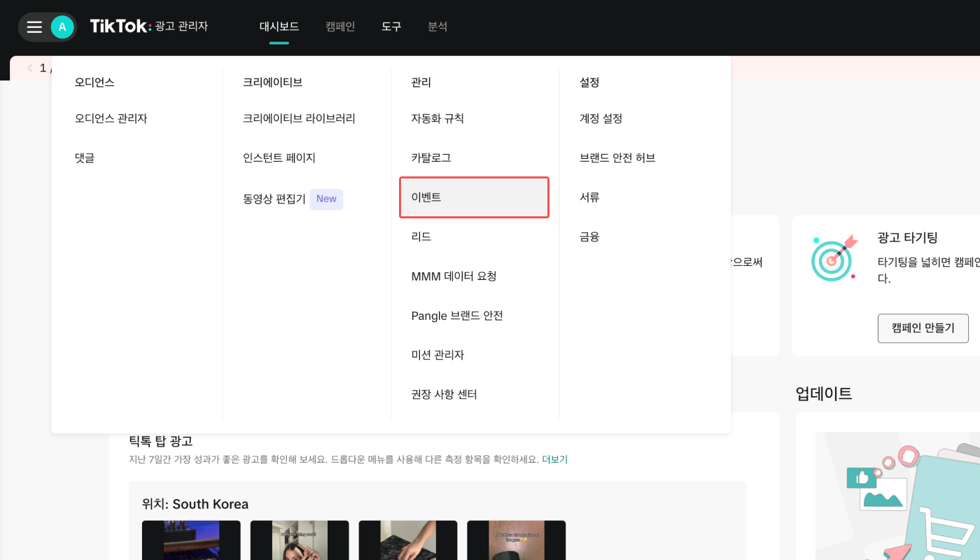Open the second top ad video thumbnail
The image size is (980, 560).
[300, 540]
